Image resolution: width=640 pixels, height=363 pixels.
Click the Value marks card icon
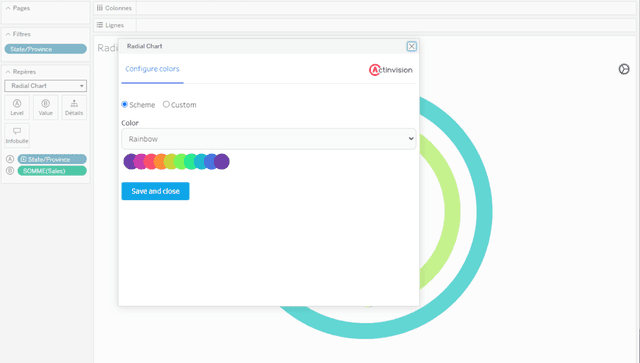[45, 107]
